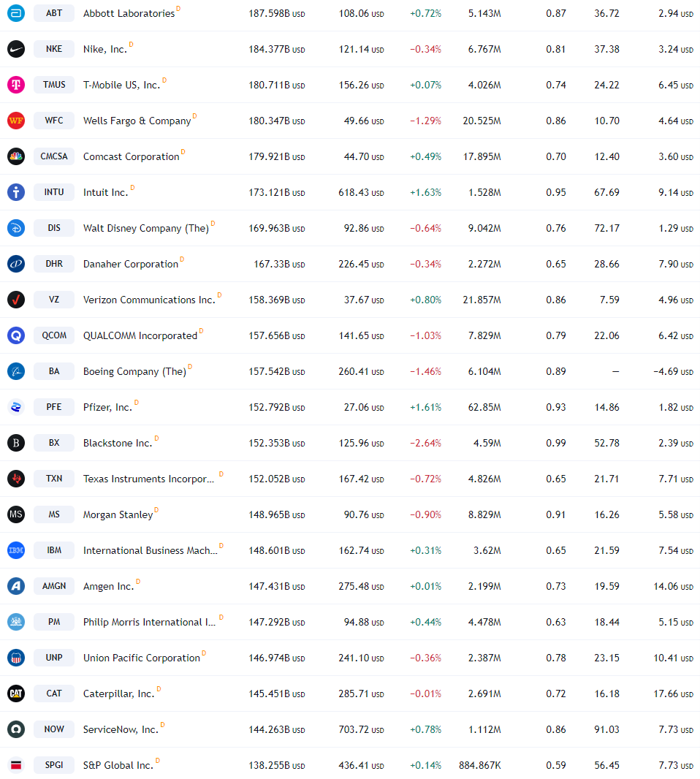Click the Texas Instruments logo icon
The image size is (700, 779).
[x=16, y=479]
